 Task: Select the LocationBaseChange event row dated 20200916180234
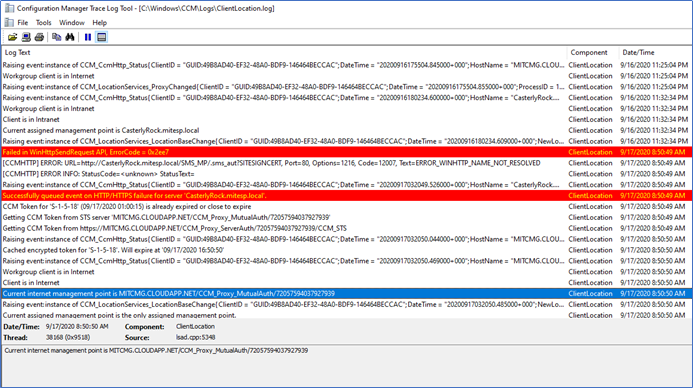tap(346, 141)
